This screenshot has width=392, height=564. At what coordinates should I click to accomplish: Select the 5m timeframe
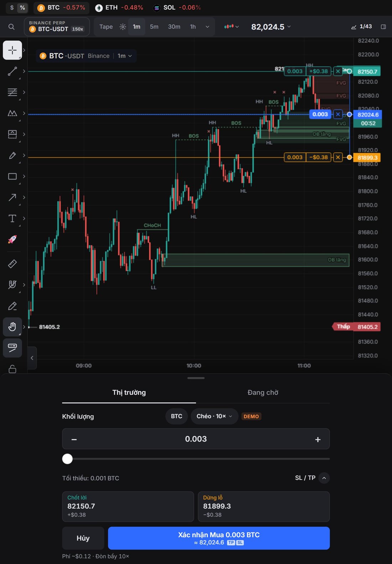point(154,27)
